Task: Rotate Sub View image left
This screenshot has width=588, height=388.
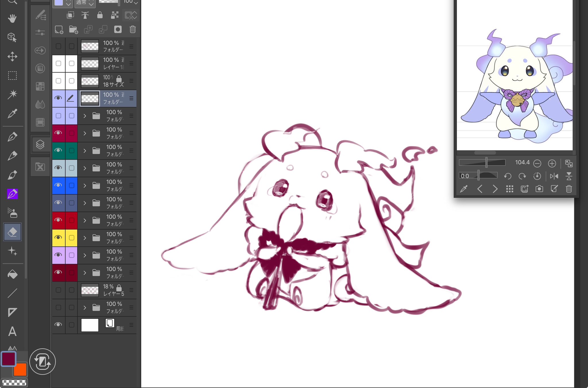Action: pyautogui.click(x=508, y=176)
